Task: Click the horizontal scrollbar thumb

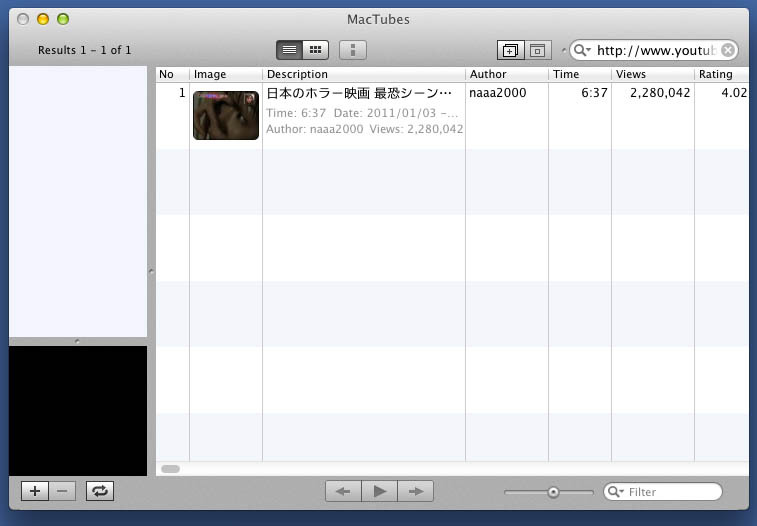Action: (170, 469)
